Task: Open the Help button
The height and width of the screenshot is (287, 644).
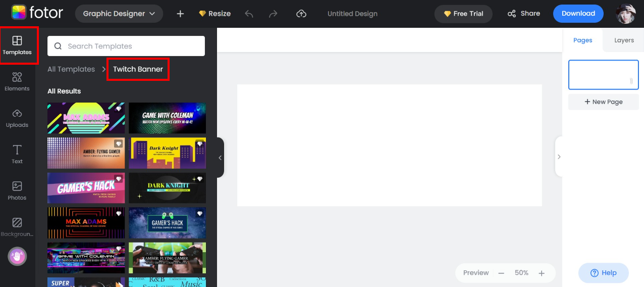Action: pos(604,273)
